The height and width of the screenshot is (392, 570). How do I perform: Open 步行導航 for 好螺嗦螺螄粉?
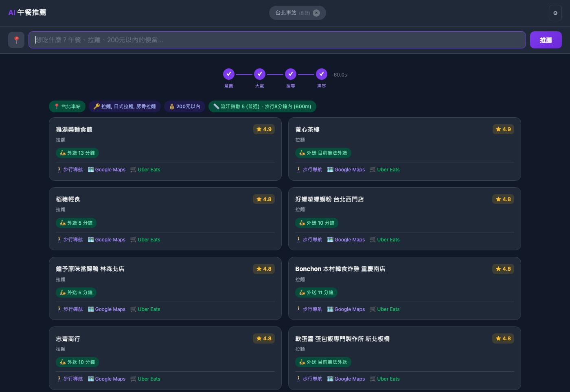(x=309, y=240)
